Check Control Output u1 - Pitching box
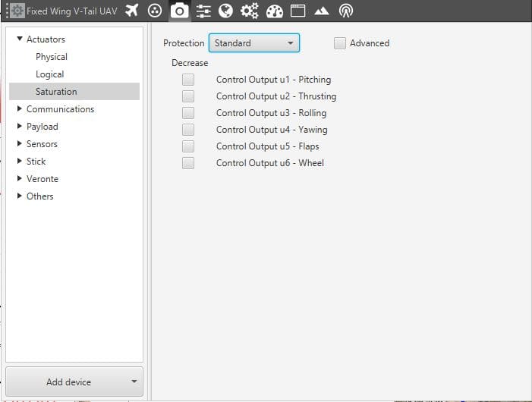Screen dimensions: 532x402 [188, 80]
